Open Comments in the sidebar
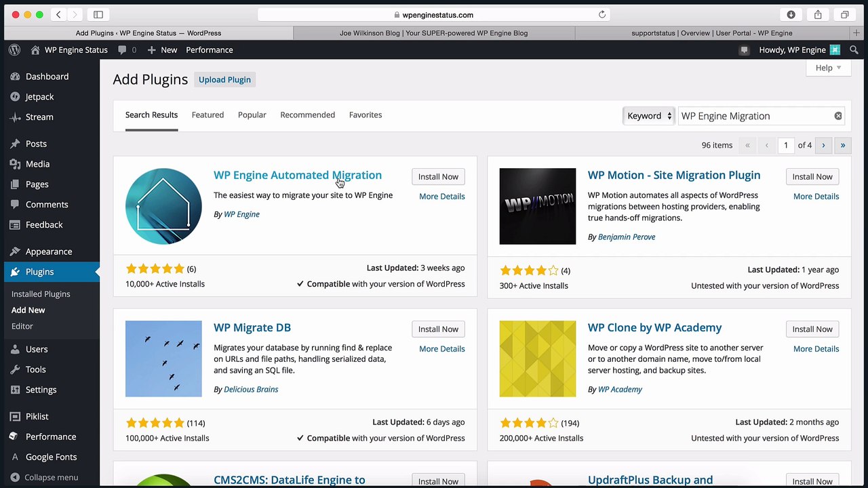This screenshot has width=868, height=488. coord(47,205)
